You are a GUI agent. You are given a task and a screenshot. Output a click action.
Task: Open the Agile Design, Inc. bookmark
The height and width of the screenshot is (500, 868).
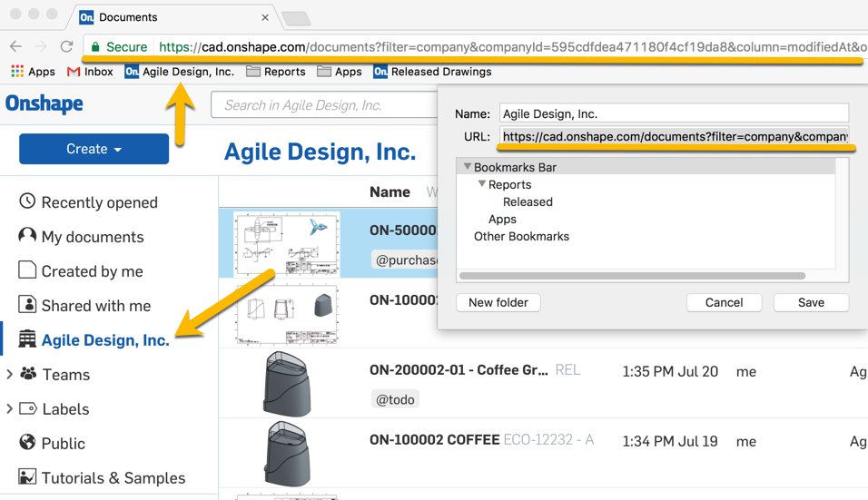coord(180,72)
